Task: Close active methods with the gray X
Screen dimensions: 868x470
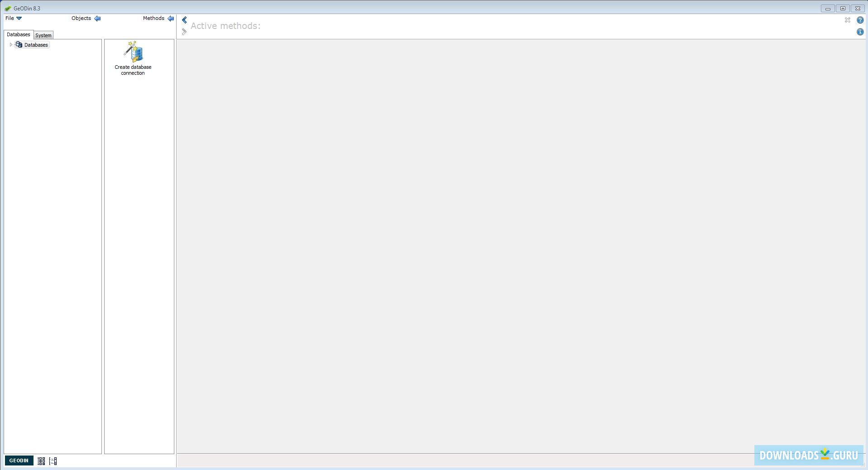Action: click(848, 20)
